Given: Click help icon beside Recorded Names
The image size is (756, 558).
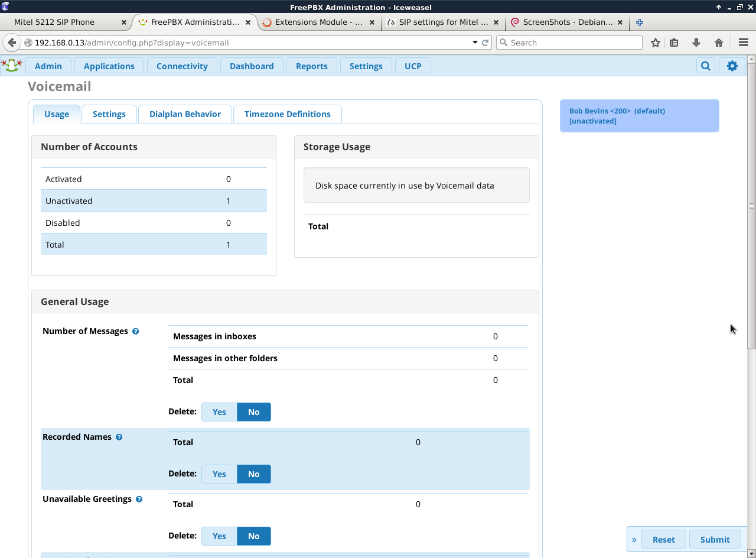Looking at the screenshot, I should click(x=119, y=437).
